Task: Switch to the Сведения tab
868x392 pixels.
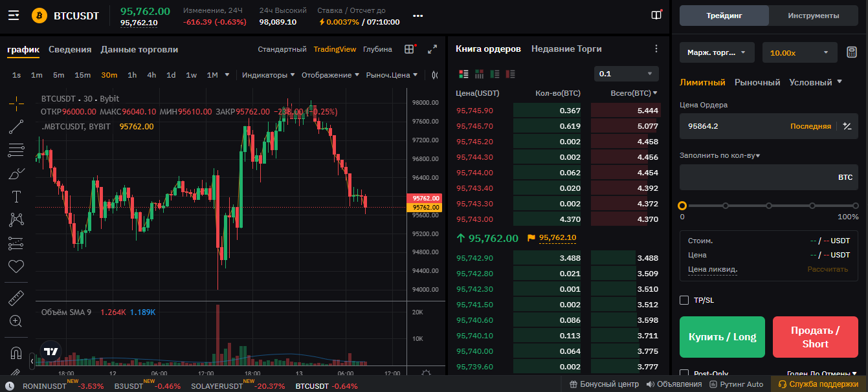Action: tap(70, 49)
